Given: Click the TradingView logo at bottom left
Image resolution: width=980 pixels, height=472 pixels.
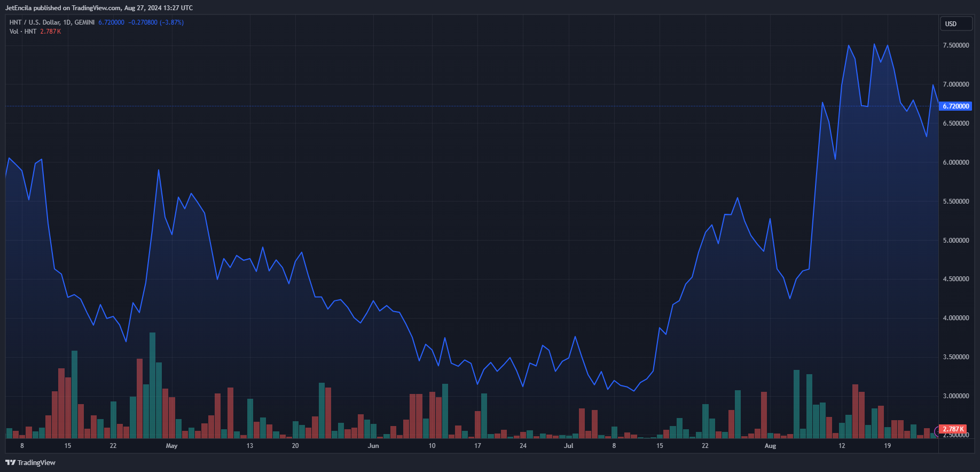Looking at the screenshot, I should (30, 462).
